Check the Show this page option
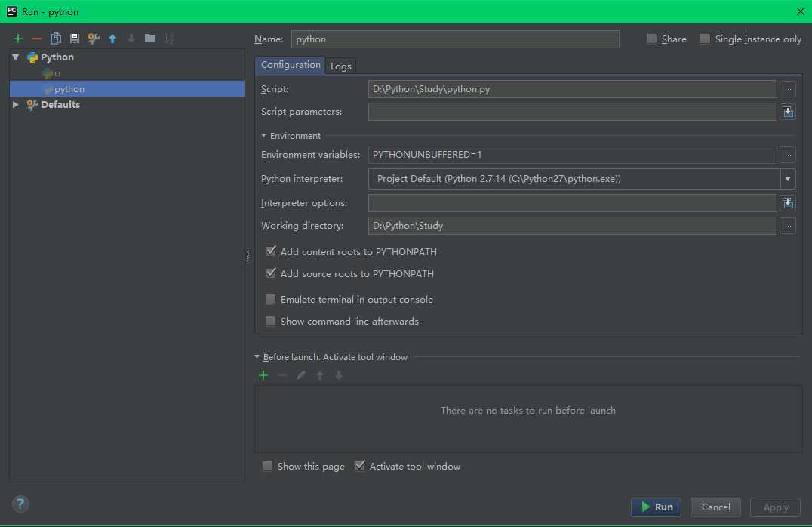Screen dimensions: 812x527 (x=267, y=466)
